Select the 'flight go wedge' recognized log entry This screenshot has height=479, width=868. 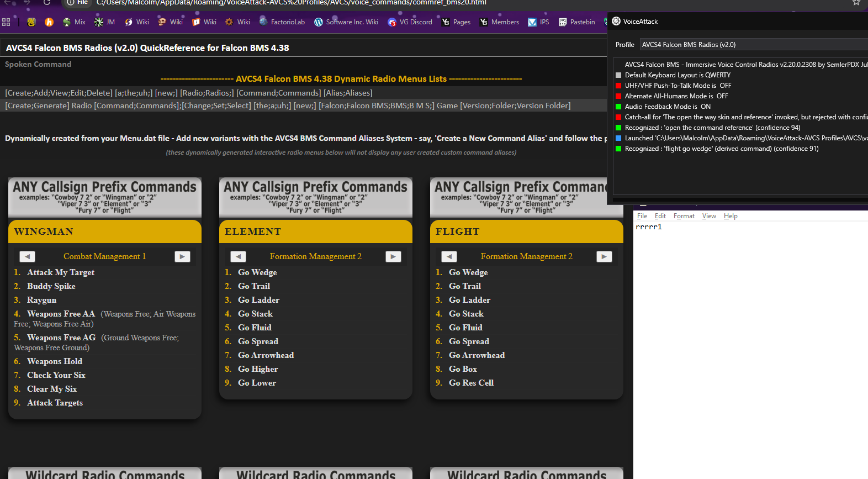coord(721,149)
